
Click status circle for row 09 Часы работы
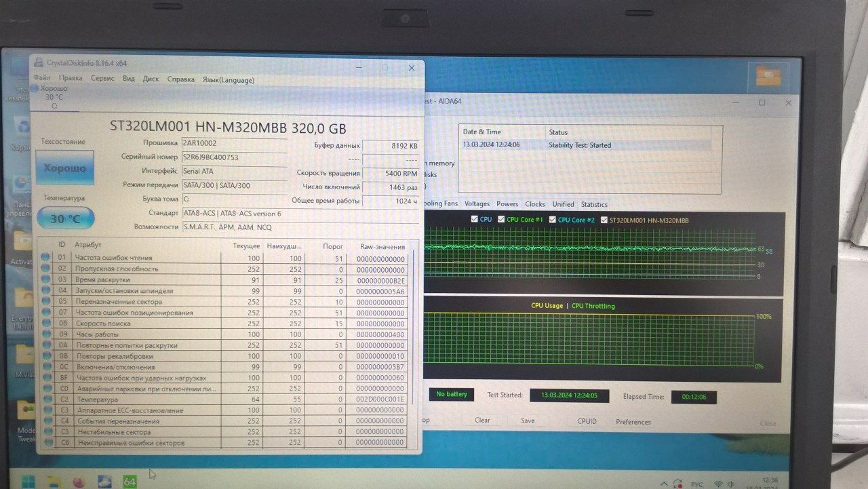(45, 334)
